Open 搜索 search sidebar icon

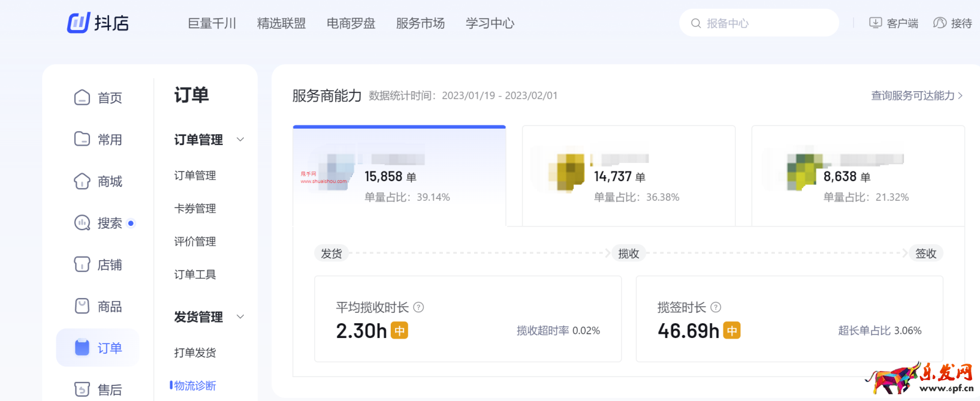[82, 223]
